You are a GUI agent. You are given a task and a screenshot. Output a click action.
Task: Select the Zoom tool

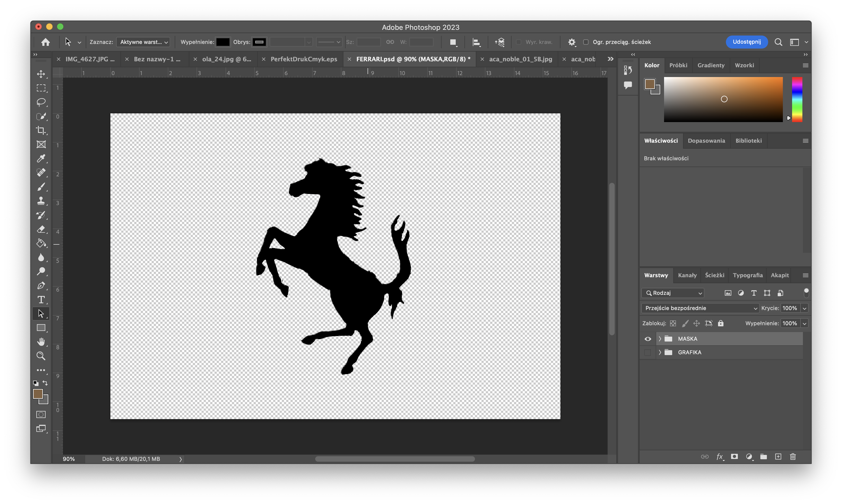click(41, 356)
